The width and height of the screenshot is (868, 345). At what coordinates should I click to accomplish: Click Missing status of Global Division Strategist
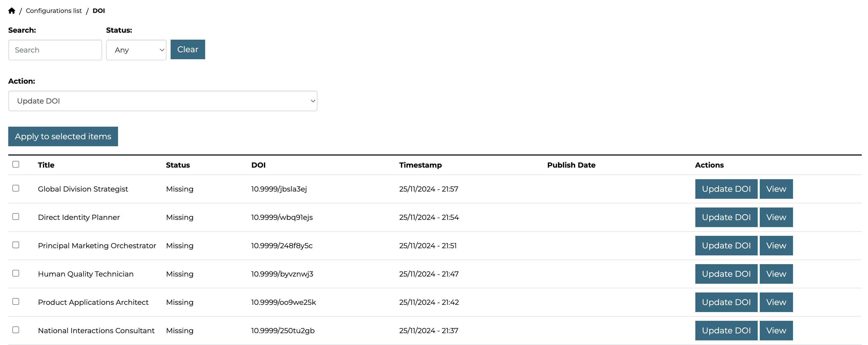tap(180, 189)
